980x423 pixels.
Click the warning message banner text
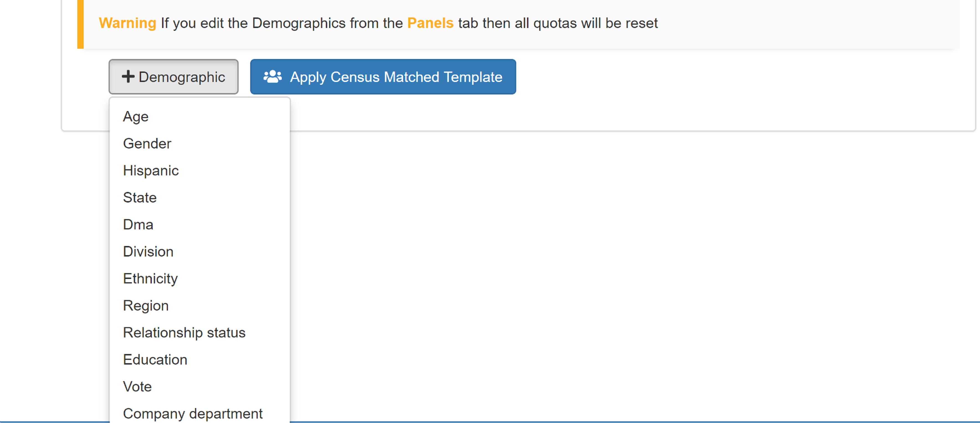tap(378, 23)
